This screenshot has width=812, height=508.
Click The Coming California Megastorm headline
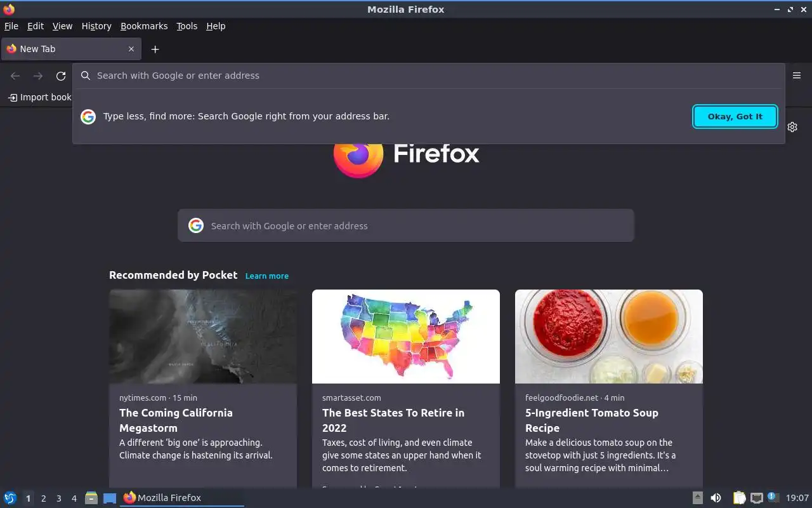(176, 420)
